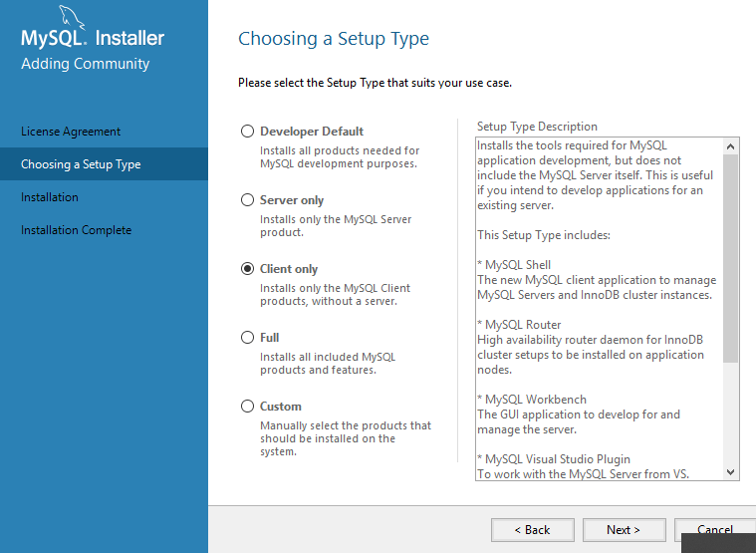Open Installation step in sidebar
The height and width of the screenshot is (553, 756).
50,197
